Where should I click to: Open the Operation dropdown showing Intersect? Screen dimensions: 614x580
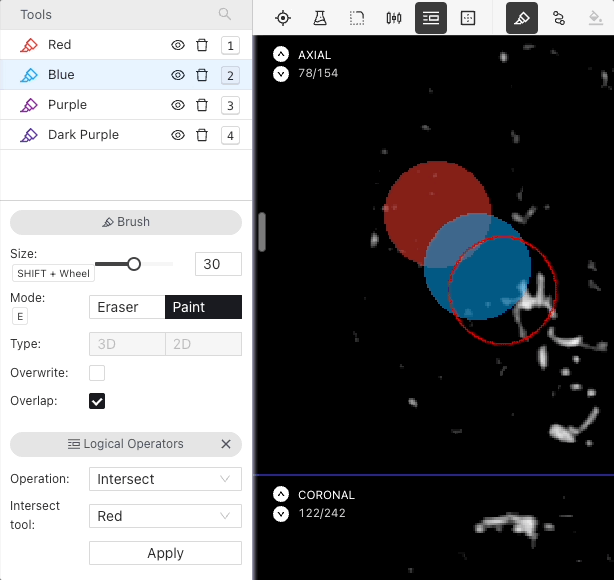click(x=165, y=479)
